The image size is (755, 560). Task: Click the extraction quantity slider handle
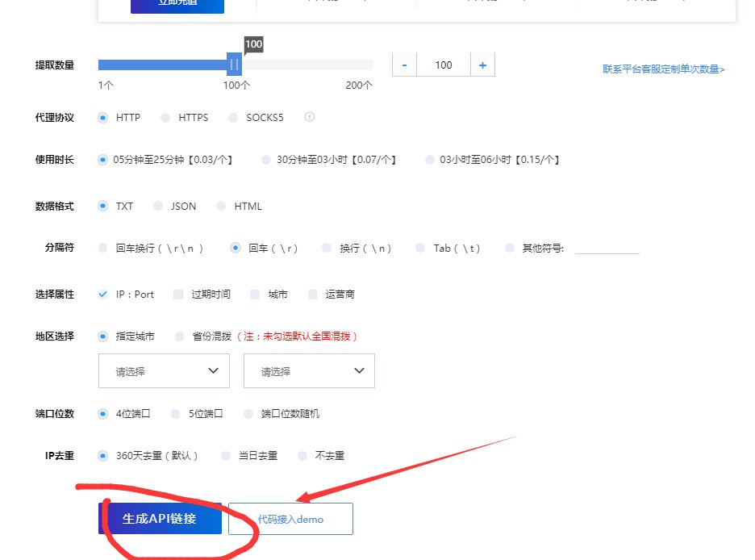[234, 63]
